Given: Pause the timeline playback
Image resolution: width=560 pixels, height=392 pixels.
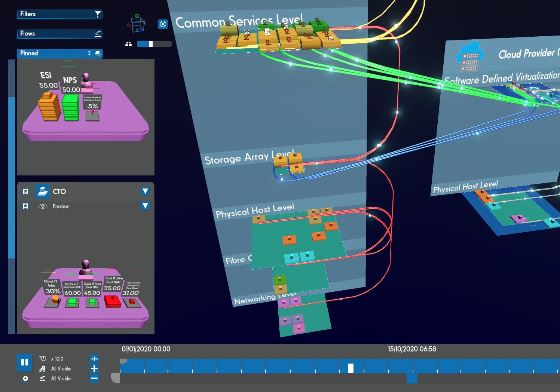Looking at the screenshot, I should (x=25, y=362).
